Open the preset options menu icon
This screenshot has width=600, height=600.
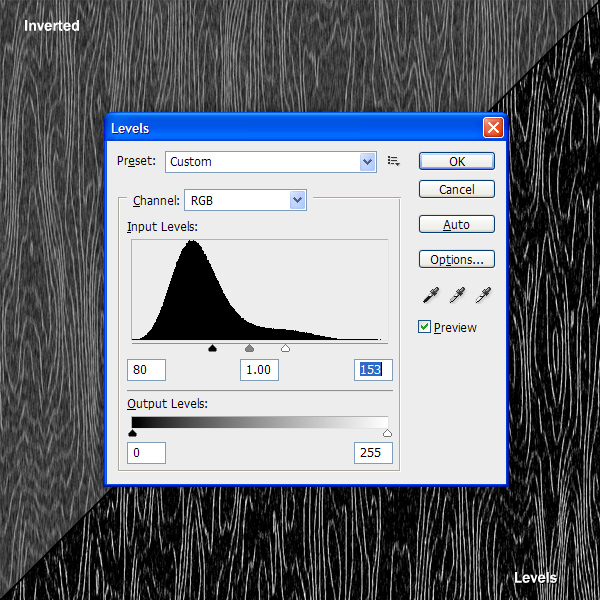pyautogui.click(x=393, y=161)
